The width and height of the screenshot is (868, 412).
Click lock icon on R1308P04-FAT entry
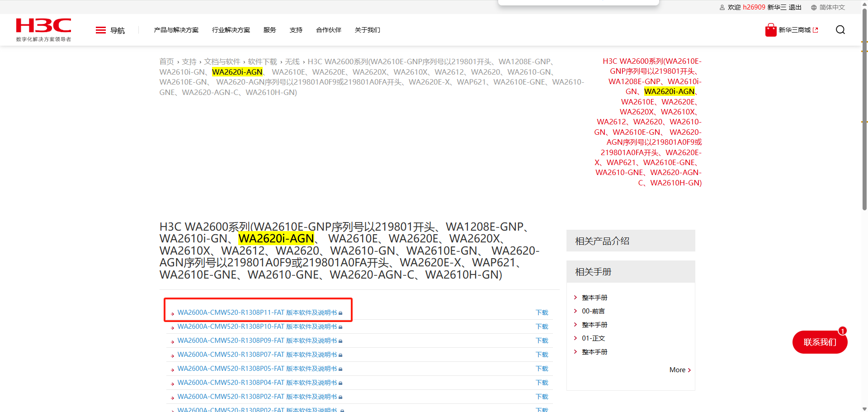pyautogui.click(x=340, y=383)
